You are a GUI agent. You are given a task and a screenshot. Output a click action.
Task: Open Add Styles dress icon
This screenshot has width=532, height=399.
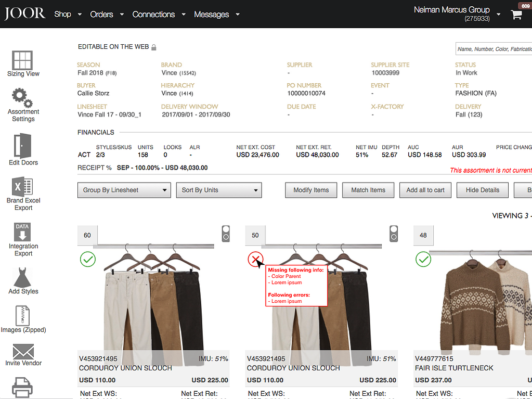pyautogui.click(x=22, y=277)
